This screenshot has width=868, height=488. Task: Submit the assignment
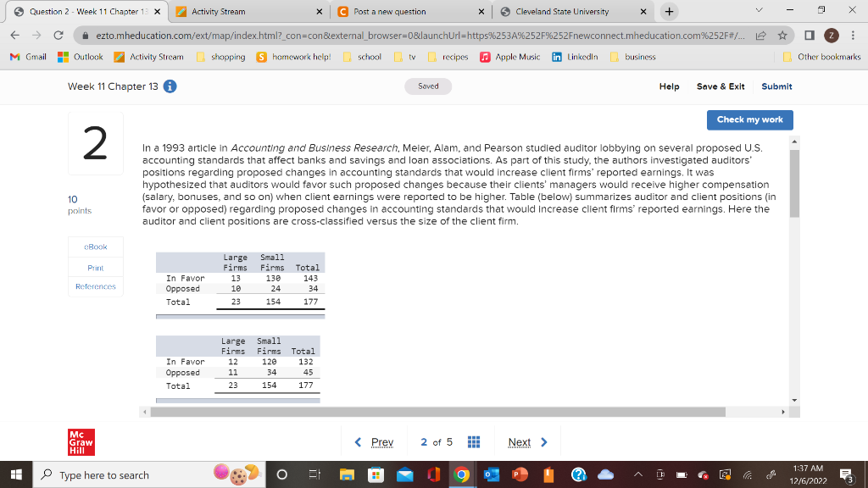[x=776, y=86]
